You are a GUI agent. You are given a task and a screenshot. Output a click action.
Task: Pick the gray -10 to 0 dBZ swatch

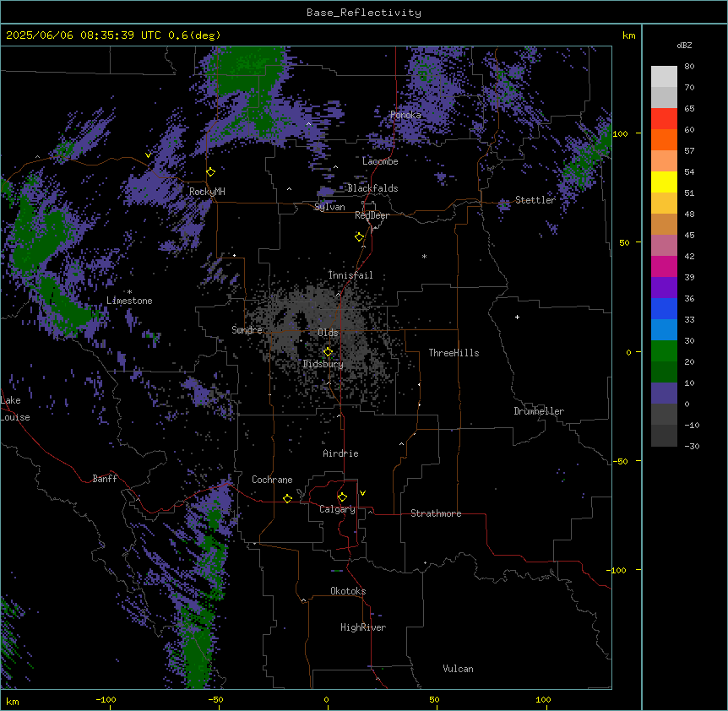[x=664, y=414]
